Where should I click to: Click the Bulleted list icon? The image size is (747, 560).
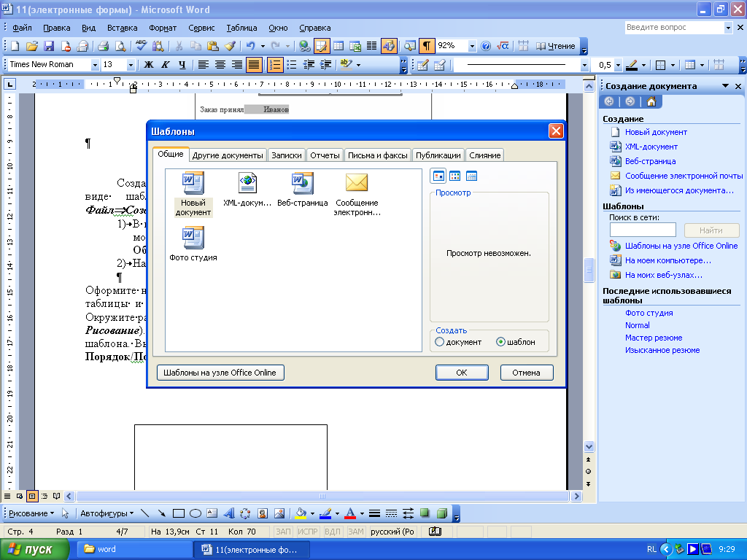(x=292, y=65)
